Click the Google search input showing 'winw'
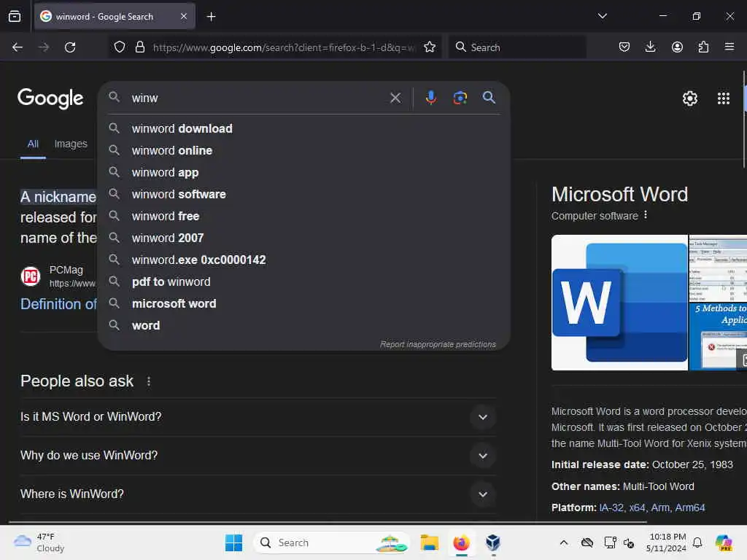The height and width of the screenshot is (560, 747). (x=258, y=98)
